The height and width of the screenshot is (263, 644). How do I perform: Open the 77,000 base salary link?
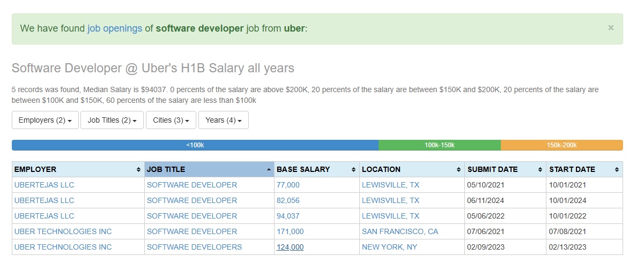(288, 185)
